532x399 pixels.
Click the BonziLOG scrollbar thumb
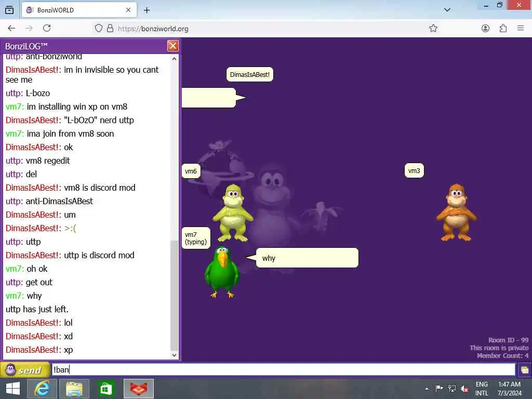tap(174, 295)
